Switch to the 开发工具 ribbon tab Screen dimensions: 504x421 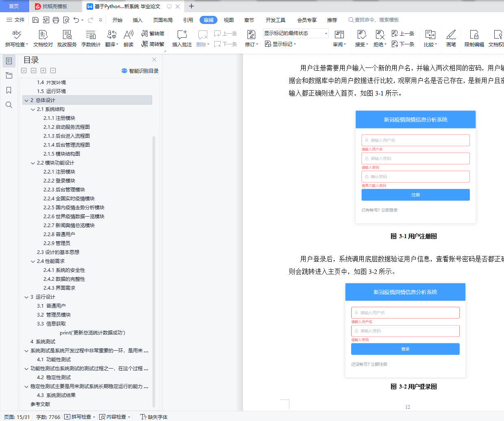pos(276,20)
